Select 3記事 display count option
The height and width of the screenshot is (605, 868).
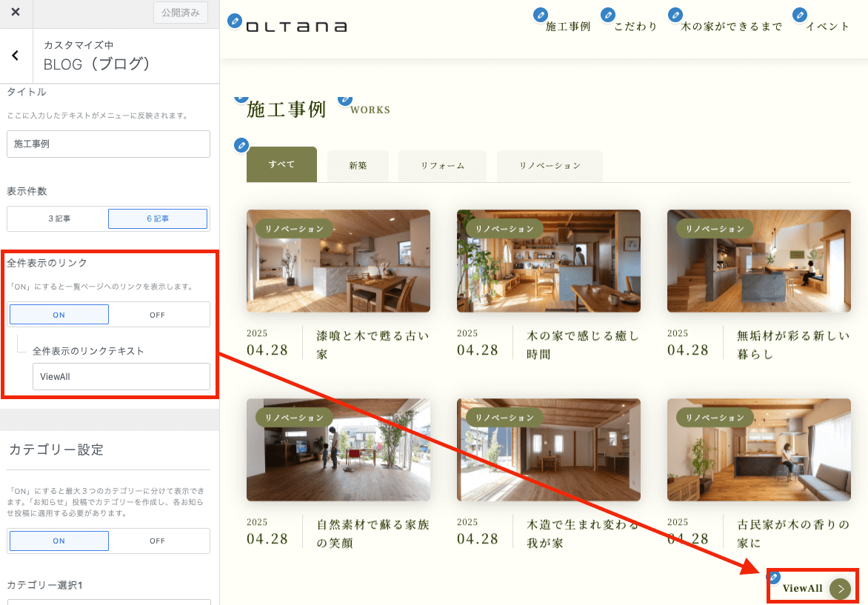point(59,218)
